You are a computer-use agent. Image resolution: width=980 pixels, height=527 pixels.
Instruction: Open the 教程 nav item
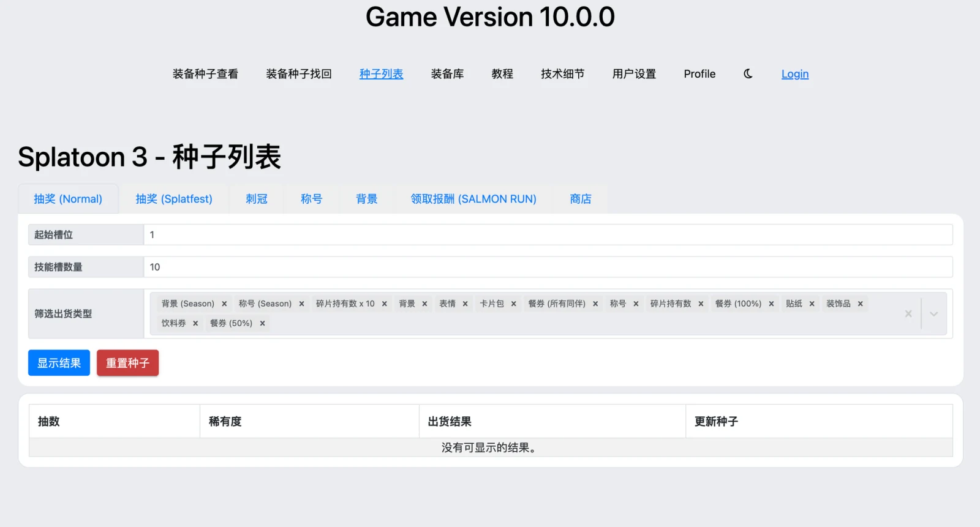click(x=502, y=73)
